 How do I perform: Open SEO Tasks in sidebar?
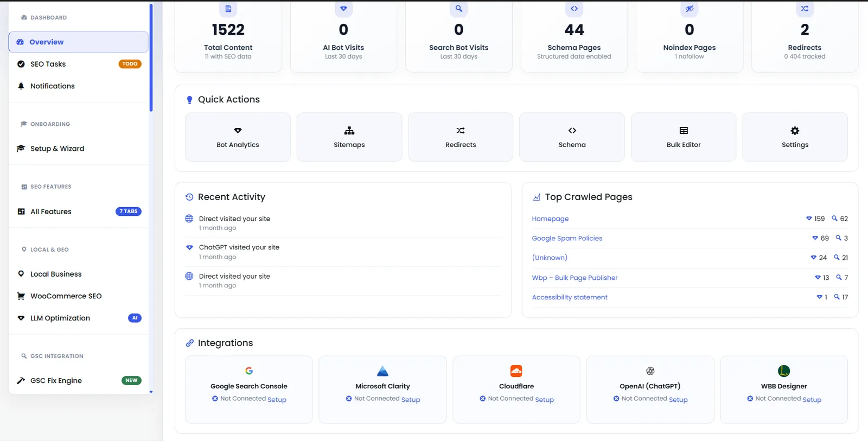[x=78, y=64]
